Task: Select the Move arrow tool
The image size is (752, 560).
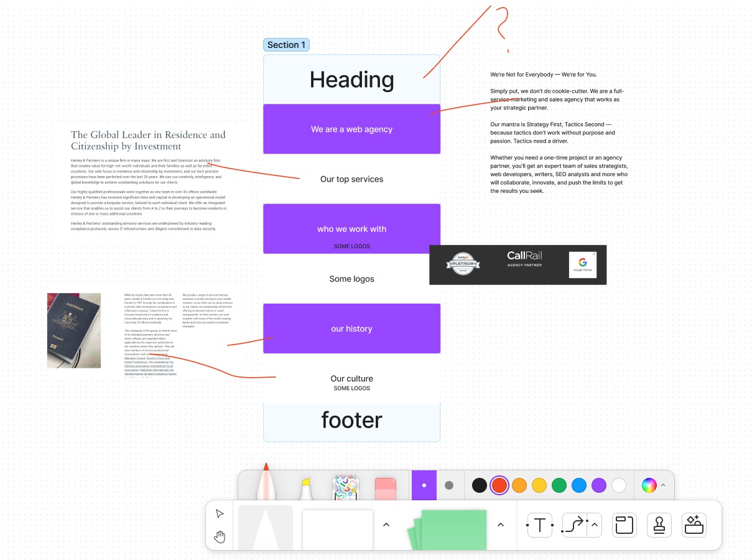Action: click(220, 513)
